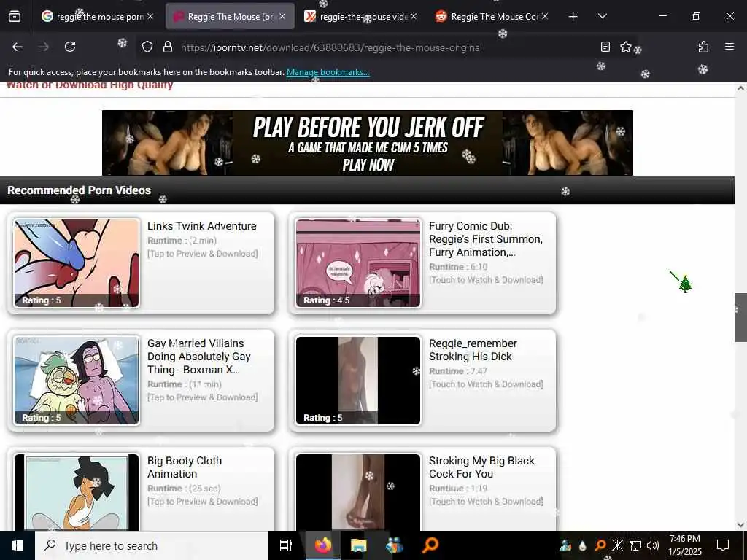The width and height of the screenshot is (747, 560).
Task: Go back to the previous page
Action: click(x=18, y=47)
